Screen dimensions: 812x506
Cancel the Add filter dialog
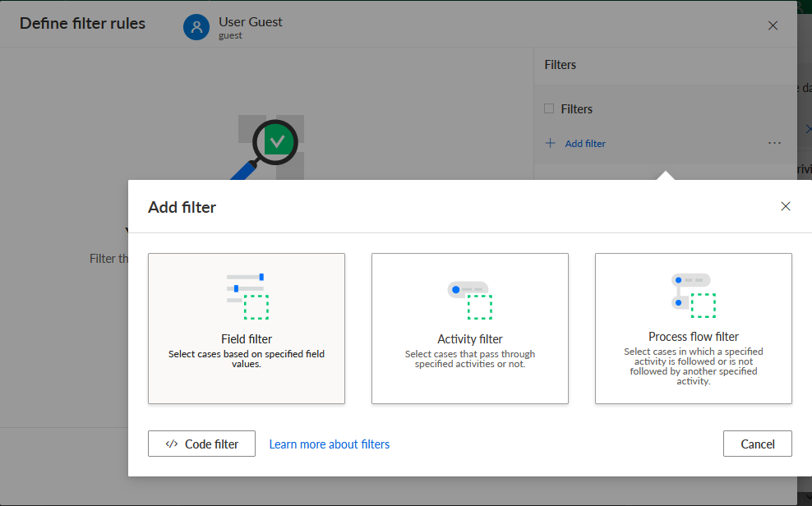(758, 444)
